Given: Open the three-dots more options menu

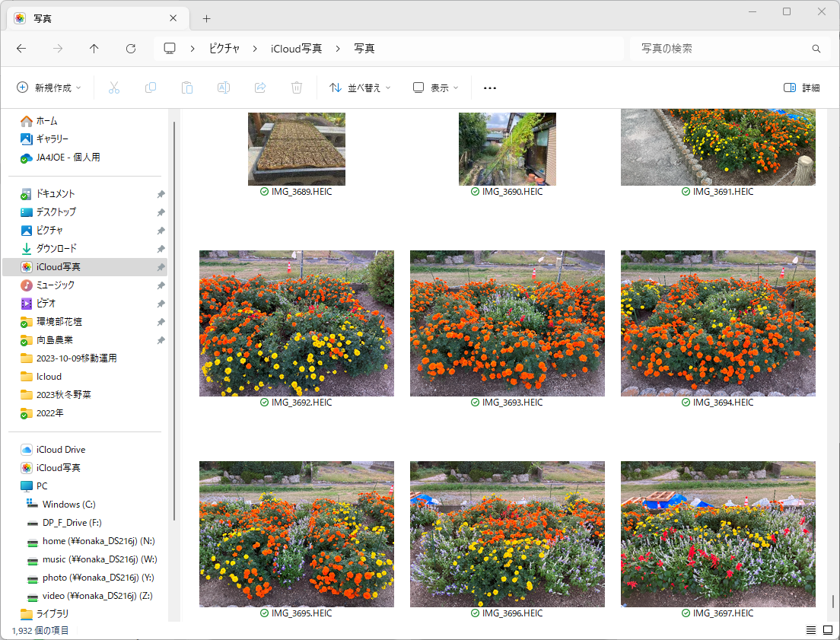Looking at the screenshot, I should [490, 88].
